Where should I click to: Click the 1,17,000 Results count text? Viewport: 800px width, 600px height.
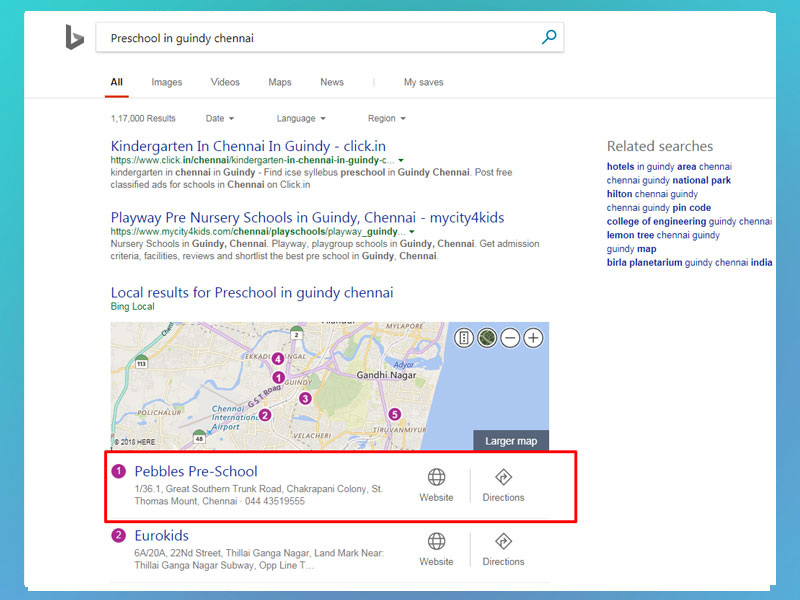(x=143, y=118)
